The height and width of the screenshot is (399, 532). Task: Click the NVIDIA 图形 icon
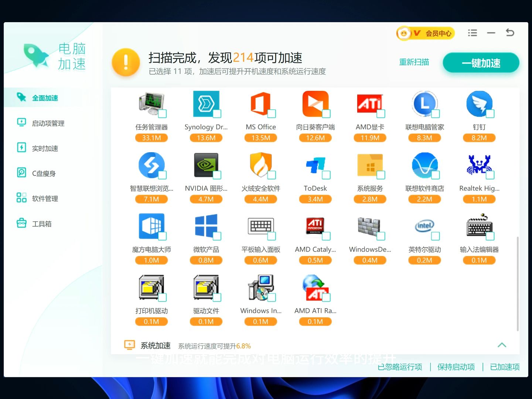click(x=206, y=165)
